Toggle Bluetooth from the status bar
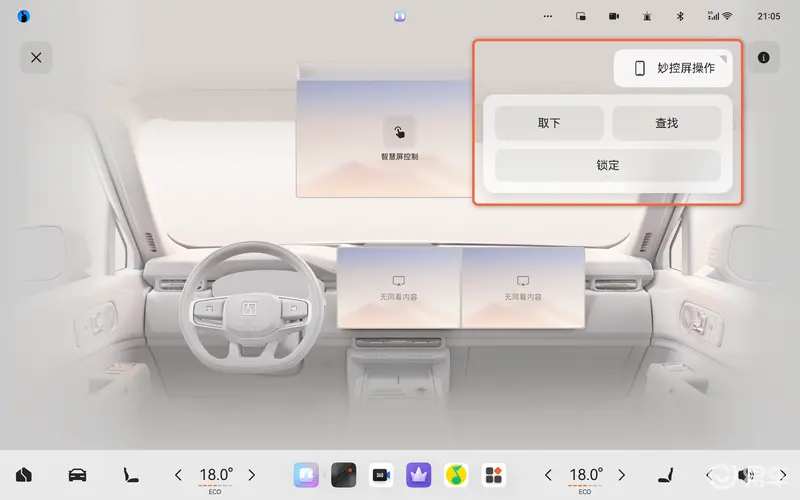Image resolution: width=800 pixels, height=500 pixels. pyautogui.click(x=681, y=17)
